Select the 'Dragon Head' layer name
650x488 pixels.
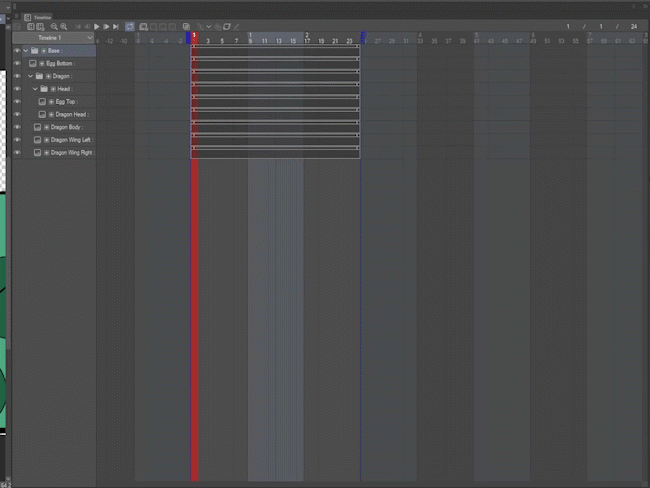71,114
